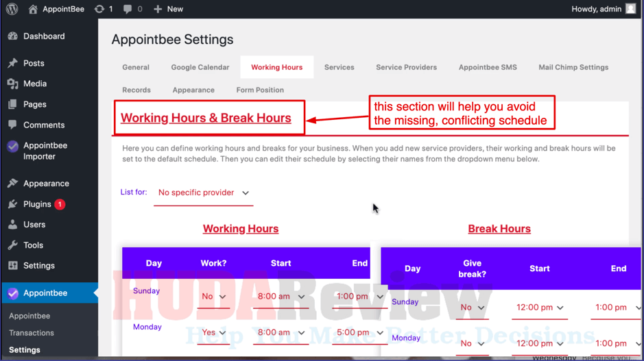Image resolution: width=644 pixels, height=361 pixels.
Task: Click the Working Hours heading above the table
Action: (241, 229)
